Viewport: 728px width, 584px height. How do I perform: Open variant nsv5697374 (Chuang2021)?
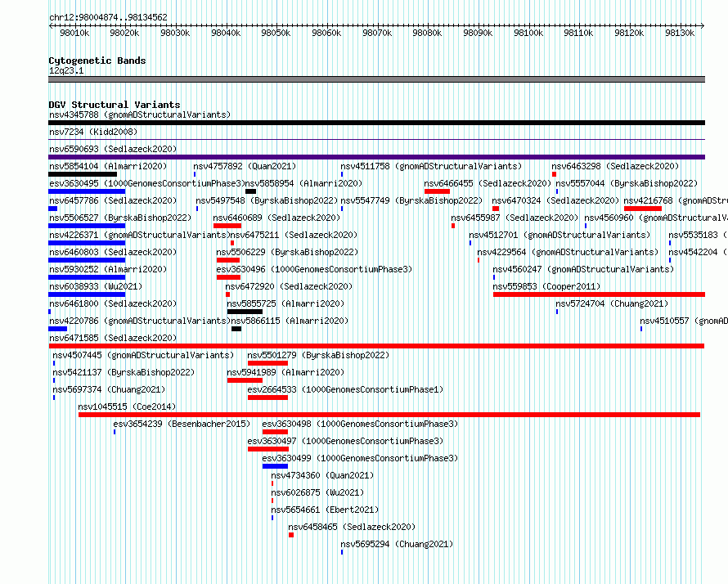pos(109,389)
